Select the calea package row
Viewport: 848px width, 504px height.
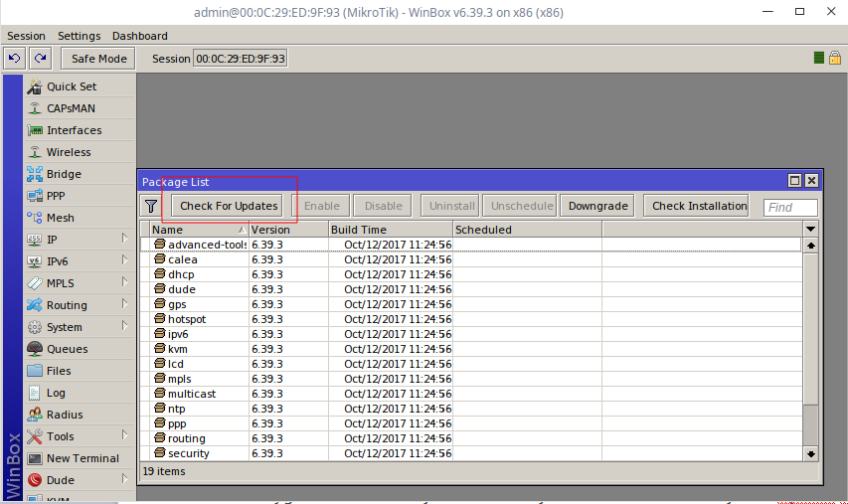(470, 259)
